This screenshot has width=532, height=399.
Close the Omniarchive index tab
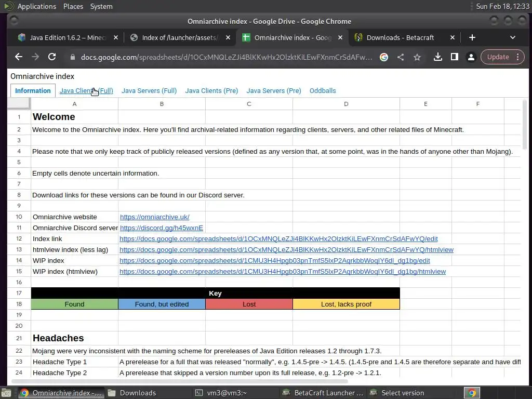pyautogui.click(x=340, y=37)
